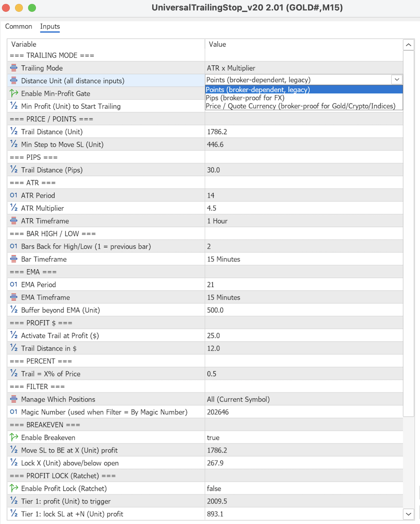This screenshot has width=420, height=524.
Task: Click the integer icon beside ATR Period
Action: coord(14,195)
